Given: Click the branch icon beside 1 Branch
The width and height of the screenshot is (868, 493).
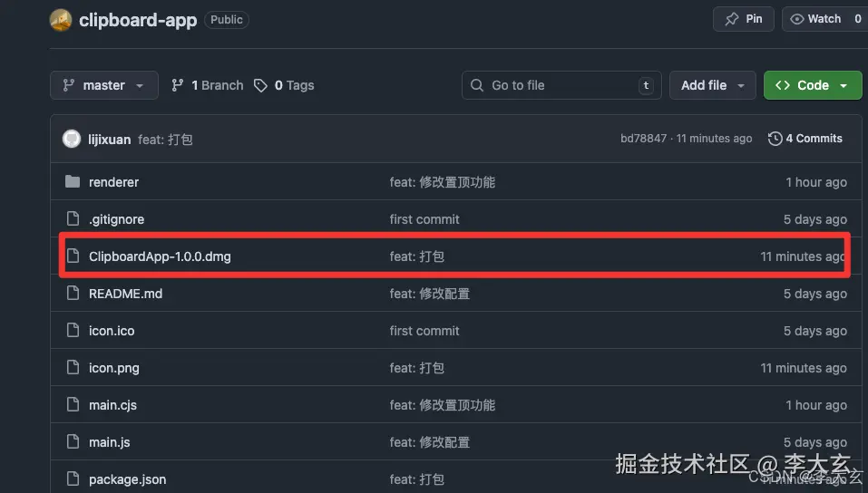Looking at the screenshot, I should [x=178, y=85].
